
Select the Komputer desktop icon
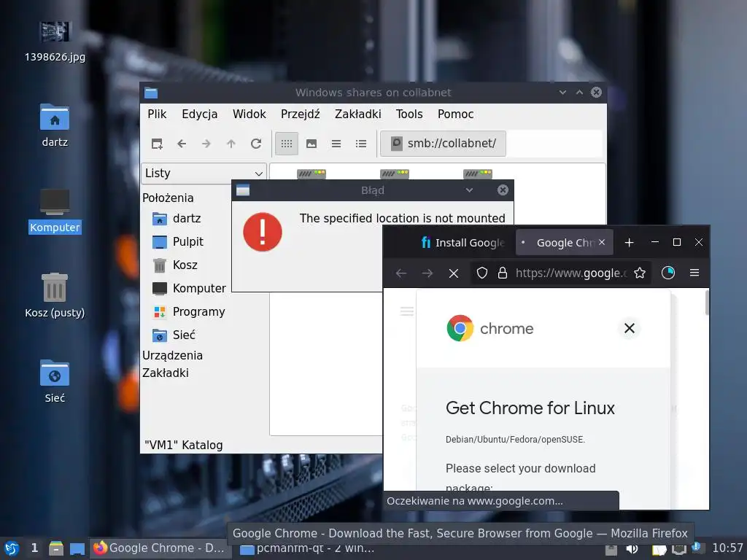(x=55, y=211)
